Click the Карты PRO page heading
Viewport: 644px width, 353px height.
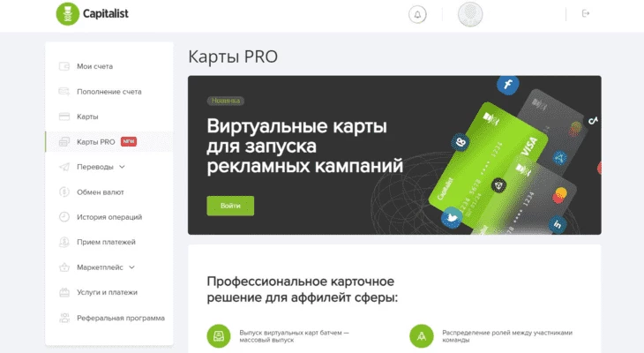click(x=233, y=56)
